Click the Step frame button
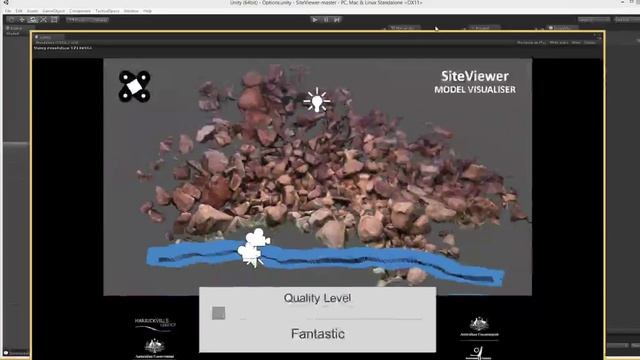640x360 pixels. click(337, 20)
